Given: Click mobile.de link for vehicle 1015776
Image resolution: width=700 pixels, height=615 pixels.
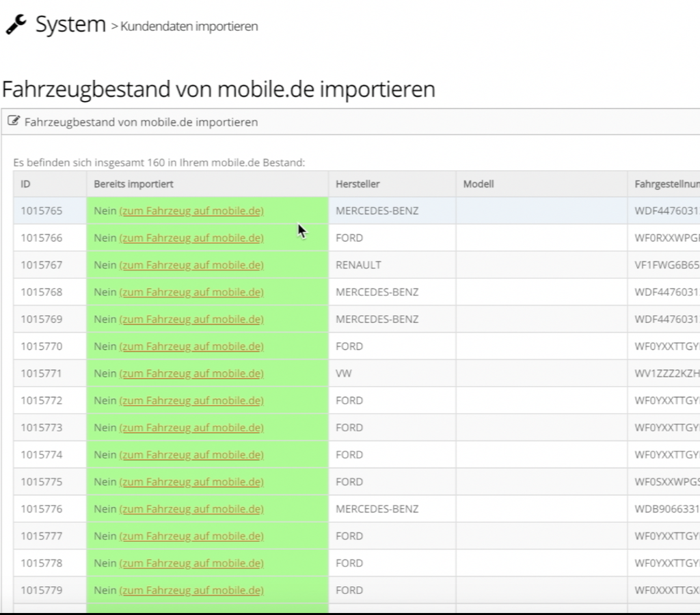Looking at the screenshot, I should 191,508.
